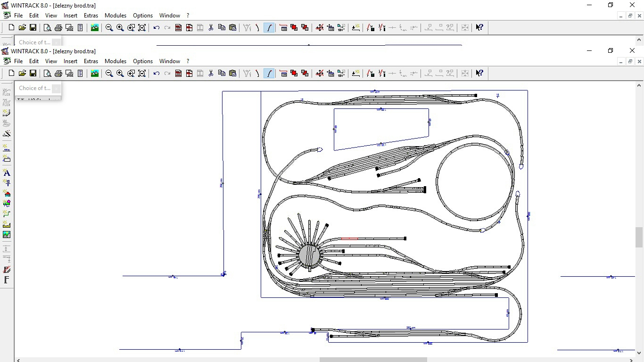Click the scissors cut icon in the lower toolbar

[x=211, y=73]
